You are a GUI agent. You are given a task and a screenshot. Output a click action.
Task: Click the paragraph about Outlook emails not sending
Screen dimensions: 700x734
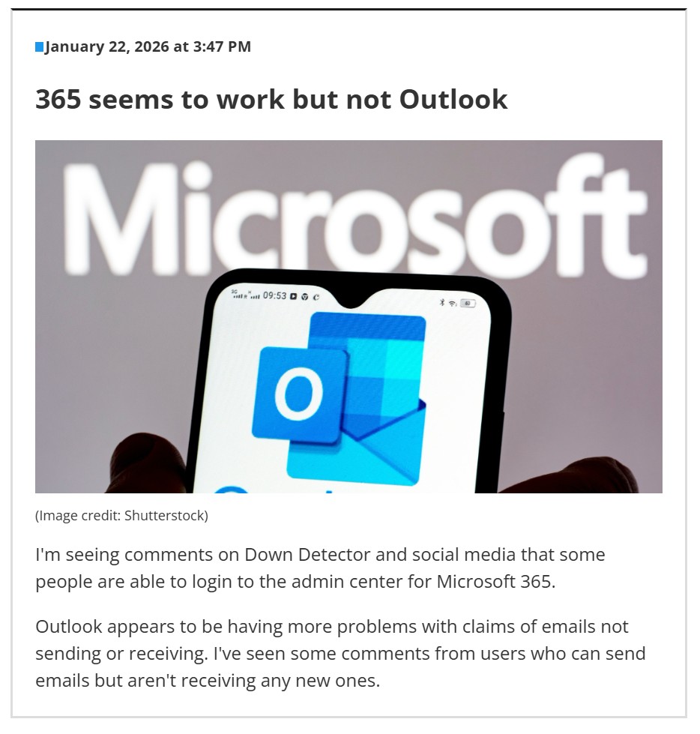[x=340, y=654]
